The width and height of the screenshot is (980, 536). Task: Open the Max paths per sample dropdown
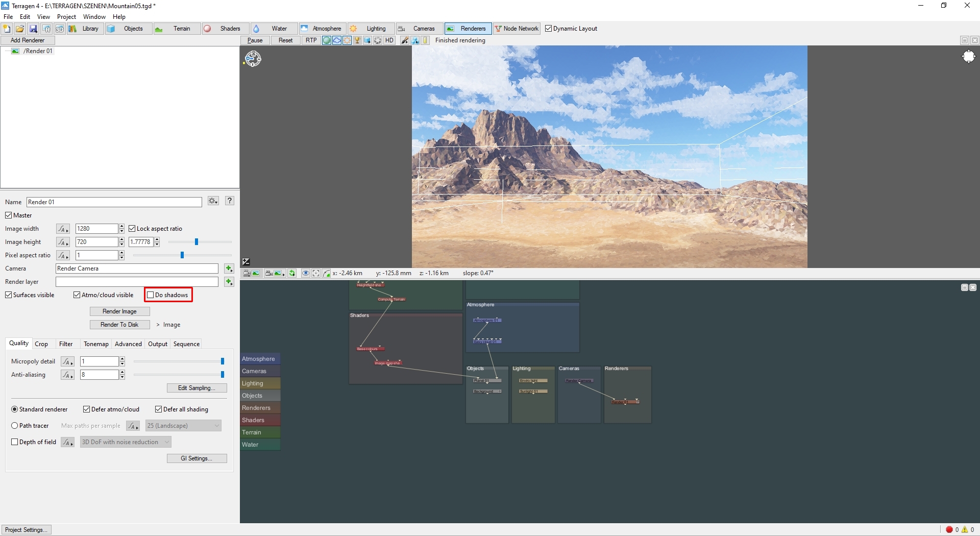(x=183, y=426)
